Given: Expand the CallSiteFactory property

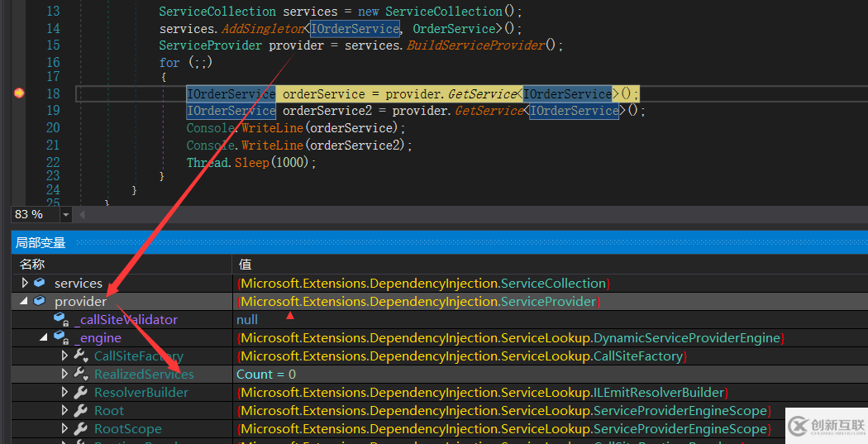Looking at the screenshot, I should click(64, 356).
